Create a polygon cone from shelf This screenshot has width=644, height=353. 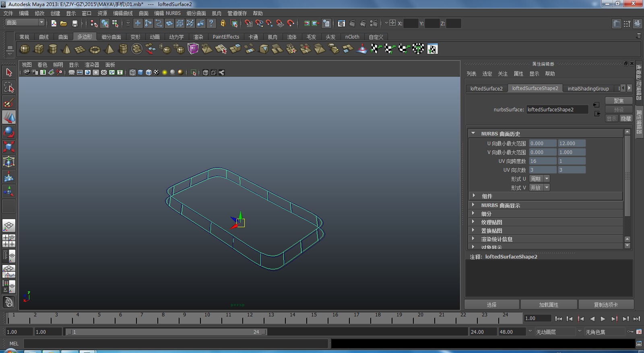(x=66, y=49)
